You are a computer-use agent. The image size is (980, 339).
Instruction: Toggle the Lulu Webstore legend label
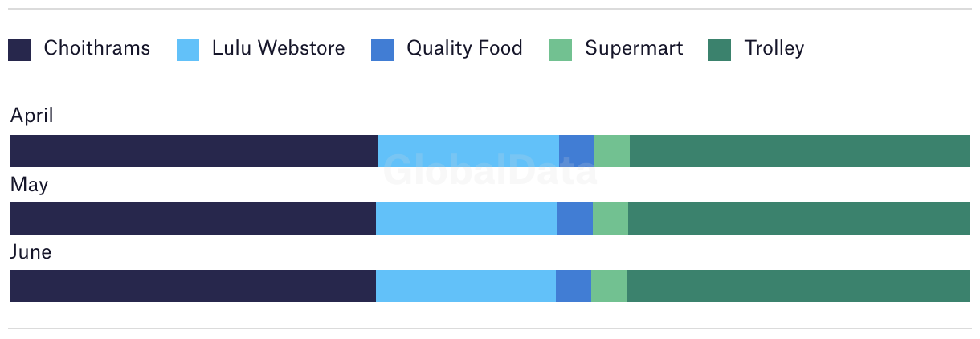pos(279,48)
